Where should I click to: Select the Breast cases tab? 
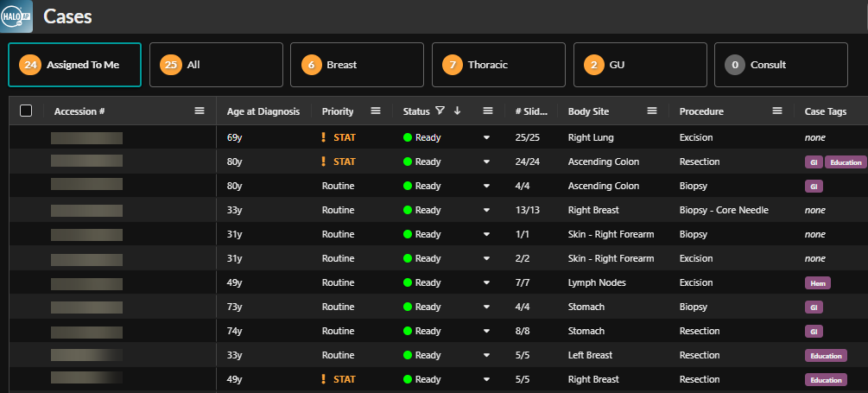(357, 65)
